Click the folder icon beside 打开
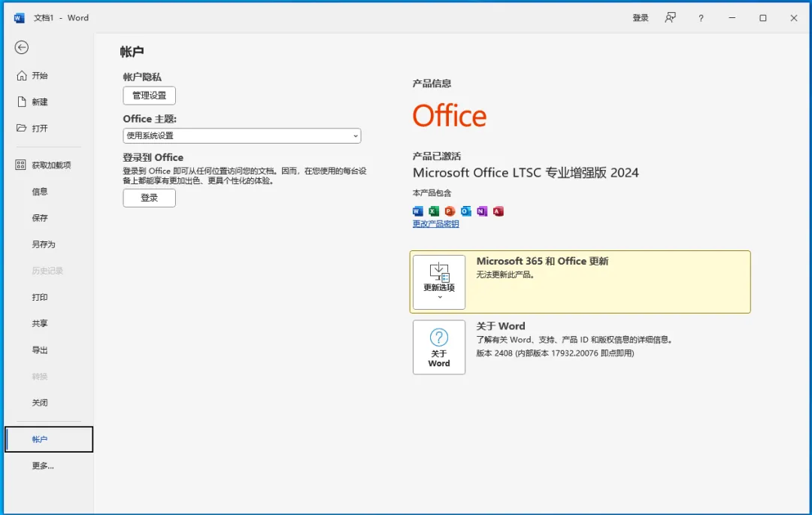The height and width of the screenshot is (515, 812). (21, 128)
